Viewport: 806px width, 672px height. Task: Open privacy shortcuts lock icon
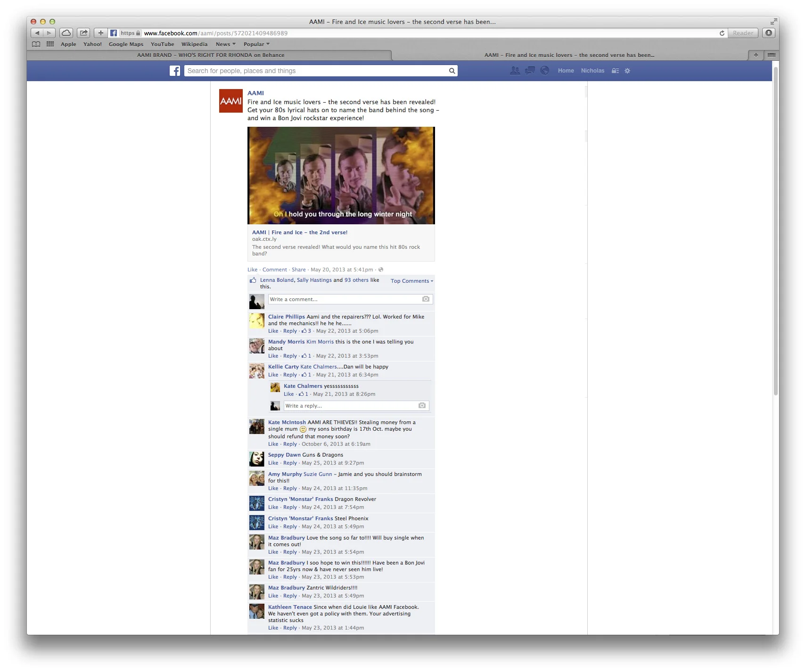coord(615,71)
